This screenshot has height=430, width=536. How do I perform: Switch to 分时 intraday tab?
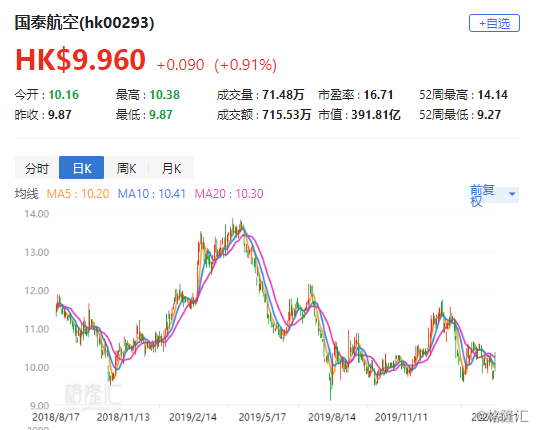(37, 168)
